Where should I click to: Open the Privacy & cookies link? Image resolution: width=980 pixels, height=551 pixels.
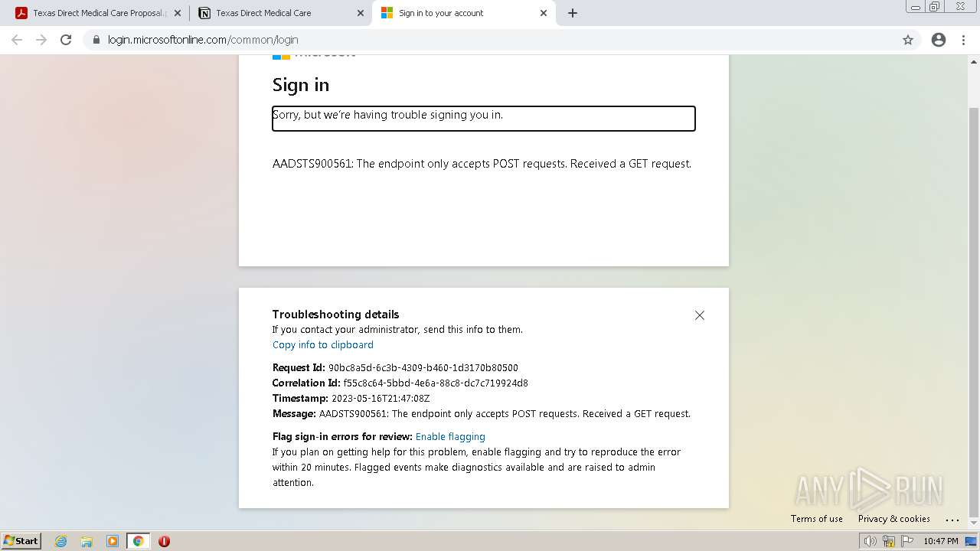[894, 519]
